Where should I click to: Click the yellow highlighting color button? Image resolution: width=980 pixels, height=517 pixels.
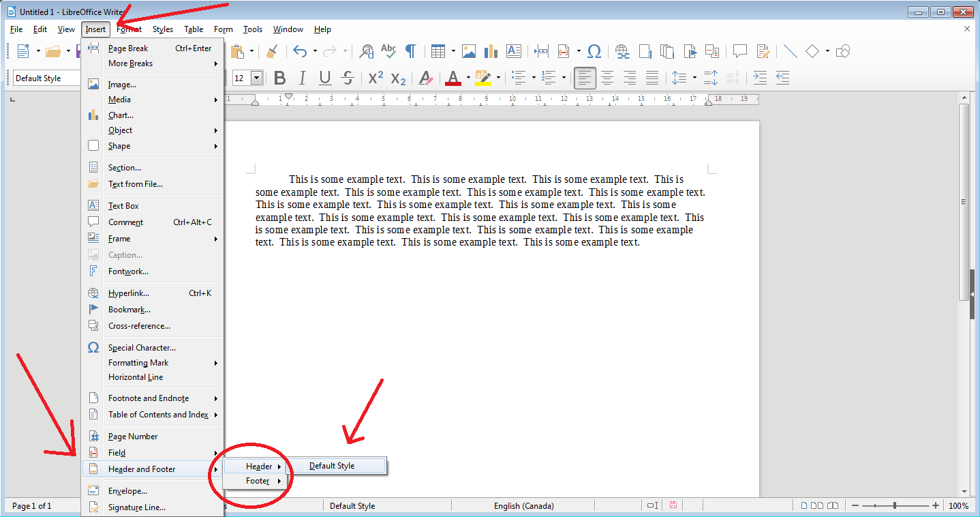coord(483,78)
